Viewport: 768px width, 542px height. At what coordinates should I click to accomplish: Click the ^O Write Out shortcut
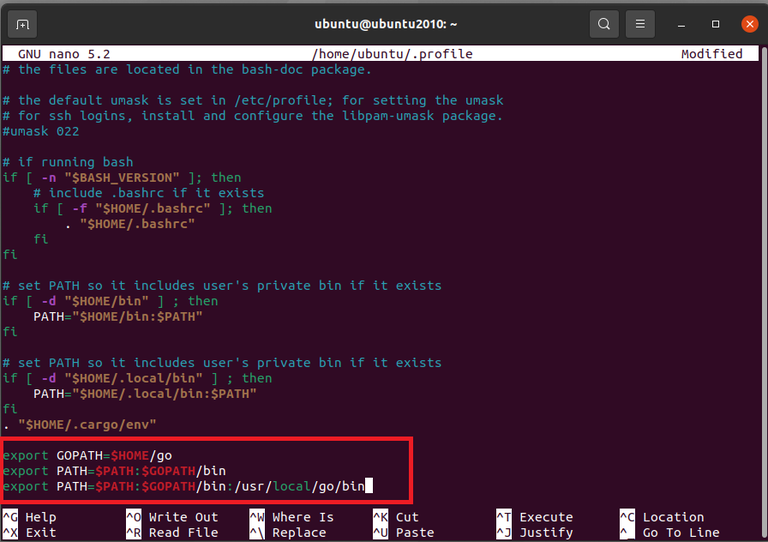coord(172,517)
